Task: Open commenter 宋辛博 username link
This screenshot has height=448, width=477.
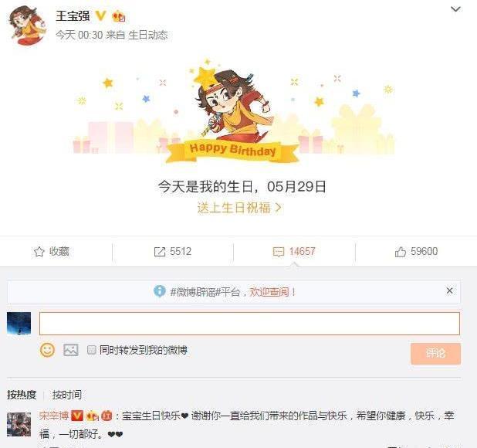Action: [x=54, y=416]
